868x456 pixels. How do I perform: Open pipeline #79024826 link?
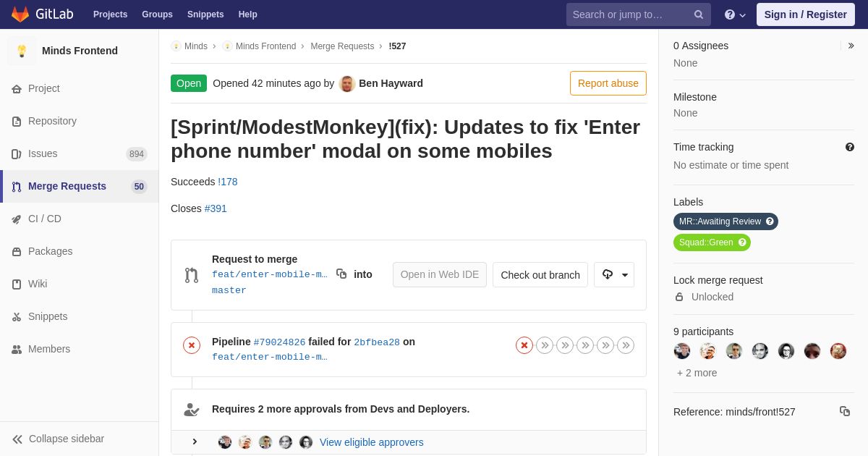(x=279, y=342)
